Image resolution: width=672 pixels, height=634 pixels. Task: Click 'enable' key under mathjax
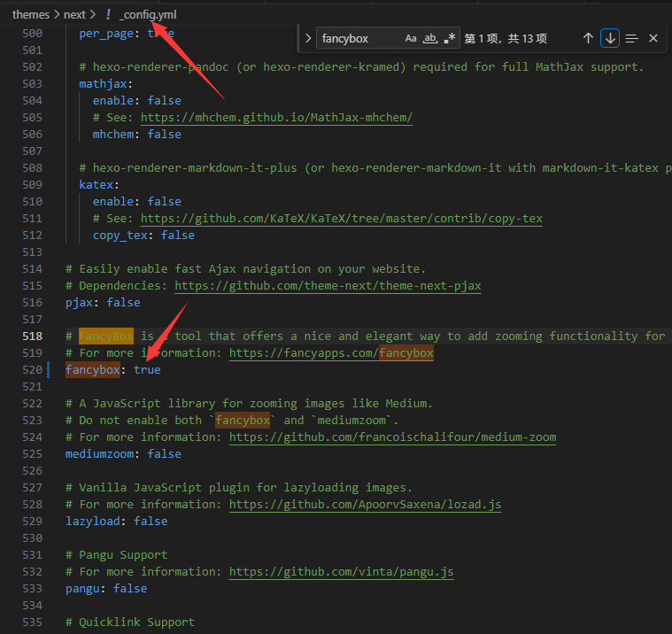pyautogui.click(x=113, y=101)
